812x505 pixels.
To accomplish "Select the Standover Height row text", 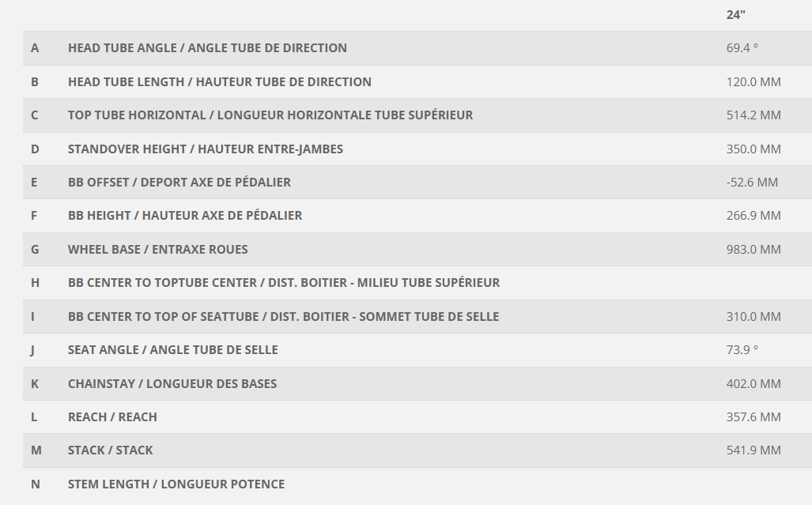I will (x=205, y=149).
